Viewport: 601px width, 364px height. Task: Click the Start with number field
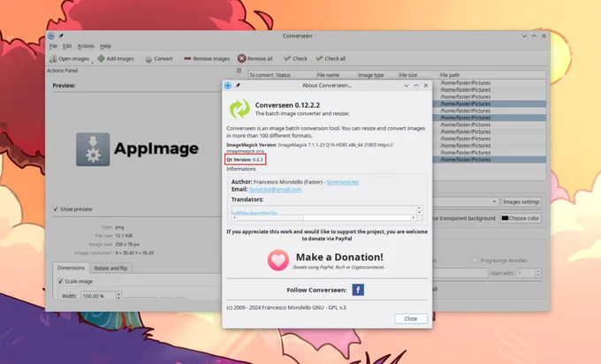526,273
